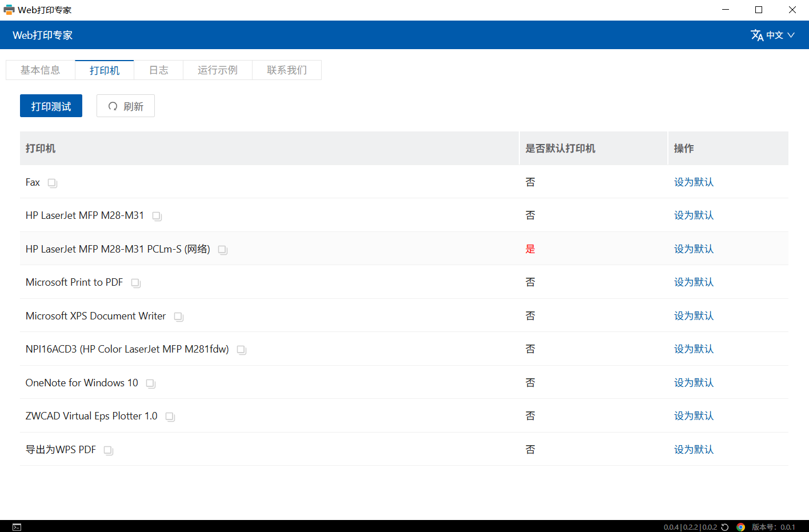Copy the Microsoft Print to PDF name

(x=135, y=283)
